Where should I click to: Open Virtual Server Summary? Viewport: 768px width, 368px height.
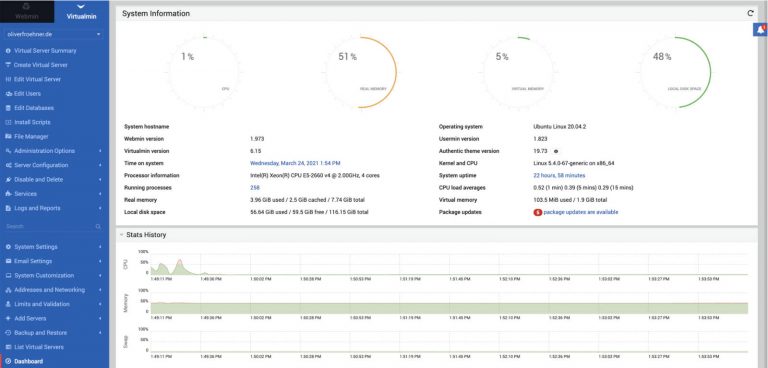[45, 50]
